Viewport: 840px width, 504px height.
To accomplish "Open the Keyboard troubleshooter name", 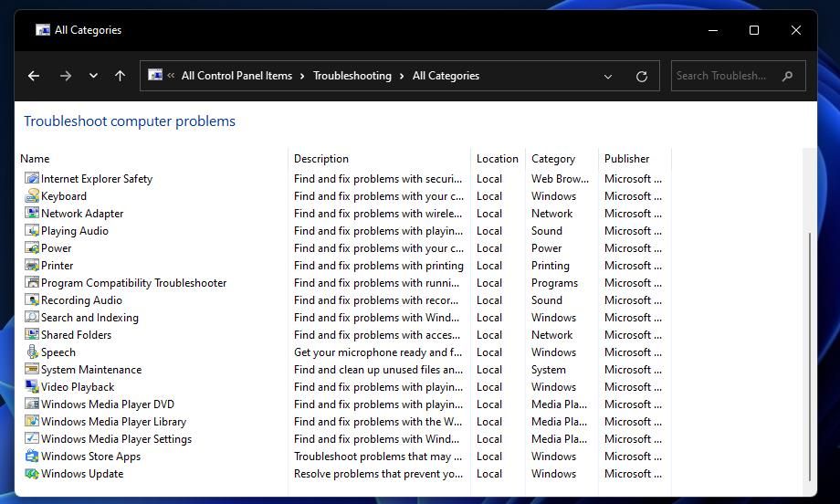I will (x=64, y=196).
